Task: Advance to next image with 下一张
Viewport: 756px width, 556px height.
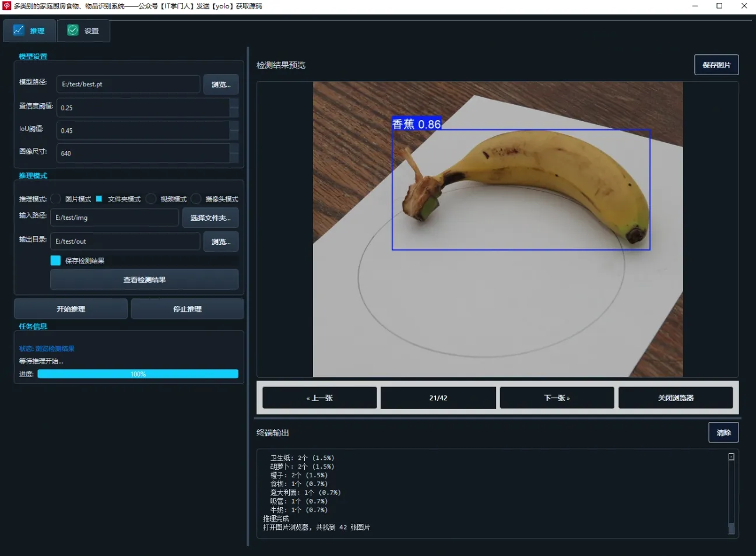Action: (x=557, y=398)
